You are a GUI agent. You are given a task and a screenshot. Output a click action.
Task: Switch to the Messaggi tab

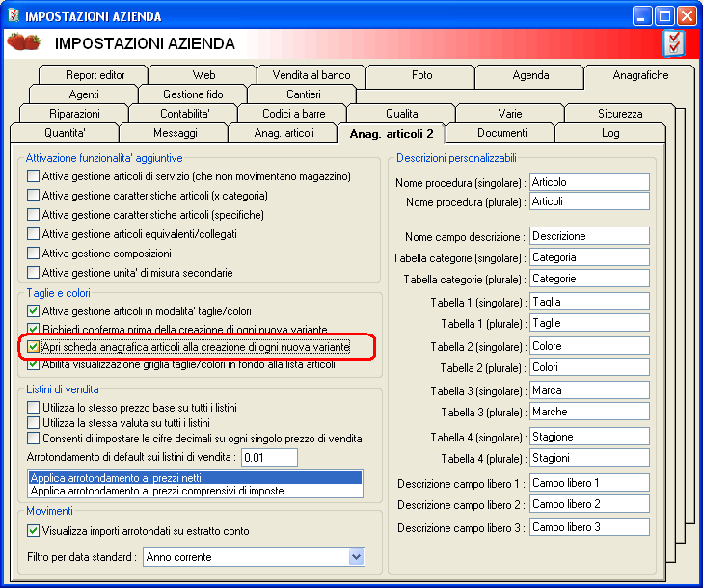click(x=175, y=133)
